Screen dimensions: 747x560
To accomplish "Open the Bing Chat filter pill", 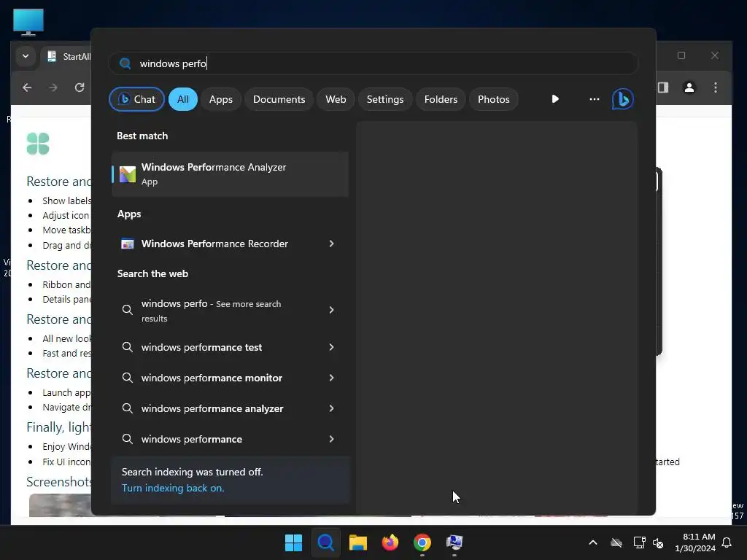I will pyautogui.click(x=136, y=99).
